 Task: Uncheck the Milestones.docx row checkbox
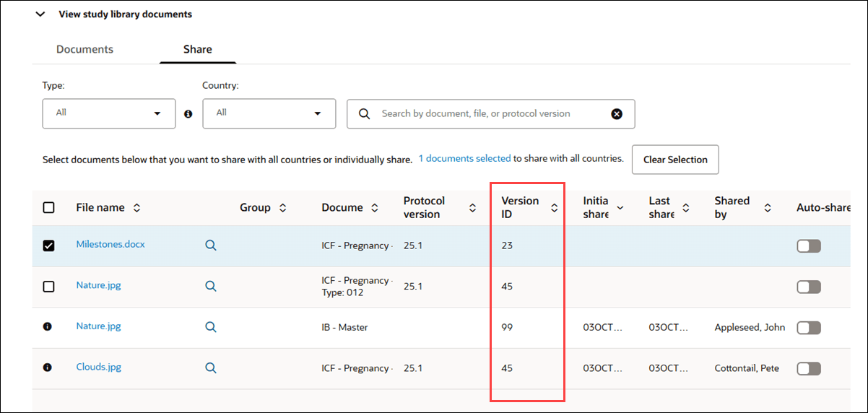(48, 245)
